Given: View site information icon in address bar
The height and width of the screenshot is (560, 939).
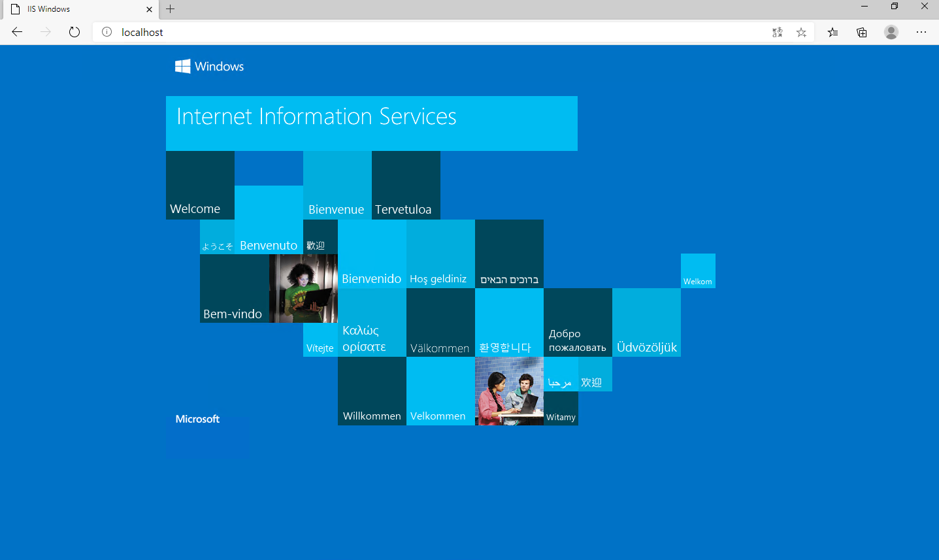Looking at the screenshot, I should pos(107,32).
